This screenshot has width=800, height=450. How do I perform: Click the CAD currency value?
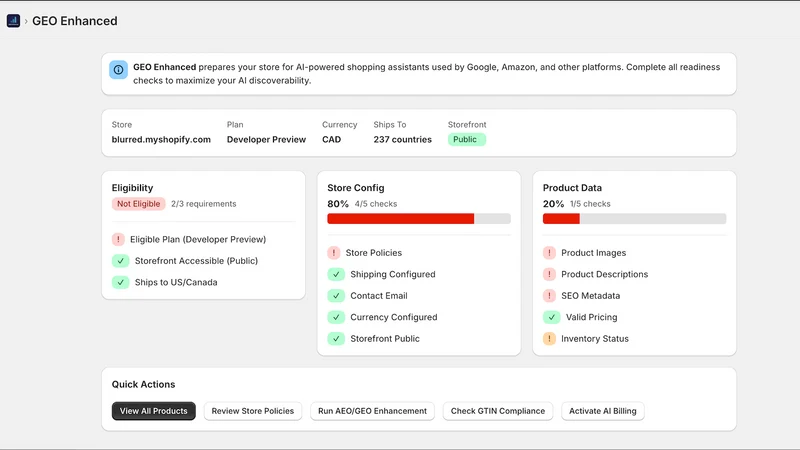[x=332, y=139]
